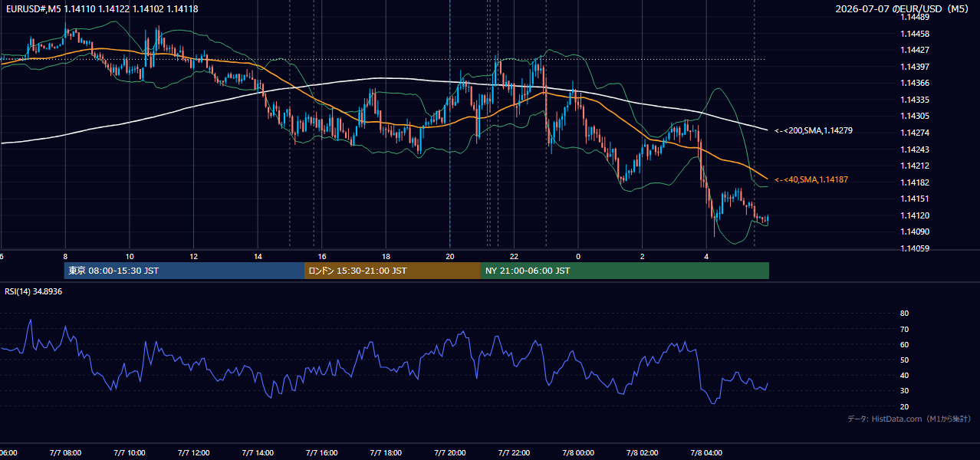Select the 40 SMA label reading 1.14187
The image size is (980, 460).
pyautogui.click(x=811, y=179)
